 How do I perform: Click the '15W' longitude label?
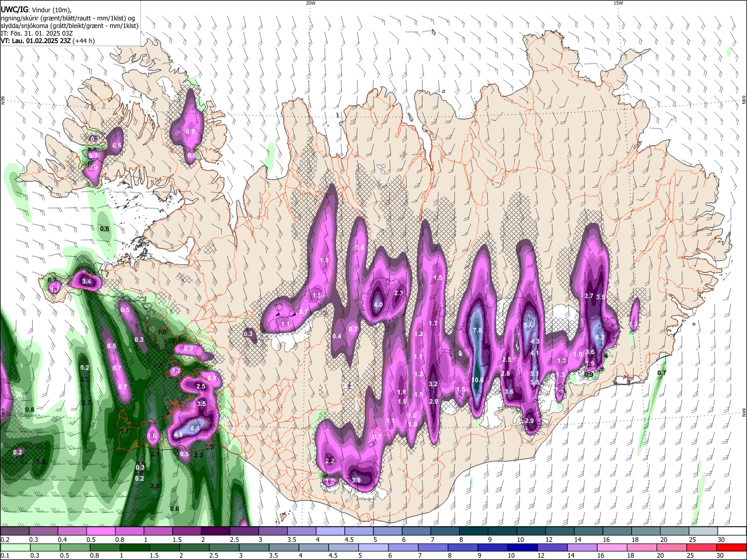tap(618, 3)
